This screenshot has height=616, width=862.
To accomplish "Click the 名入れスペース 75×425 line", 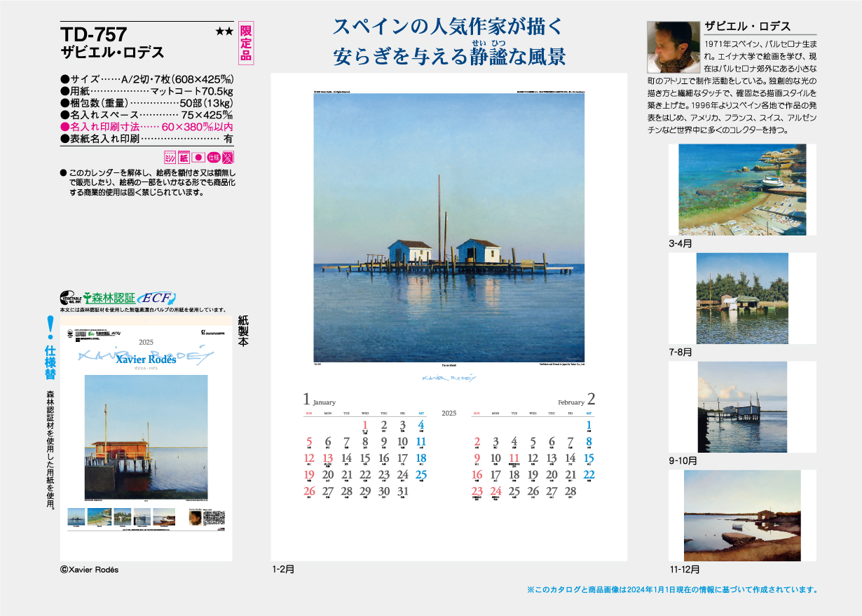I will point(147,115).
